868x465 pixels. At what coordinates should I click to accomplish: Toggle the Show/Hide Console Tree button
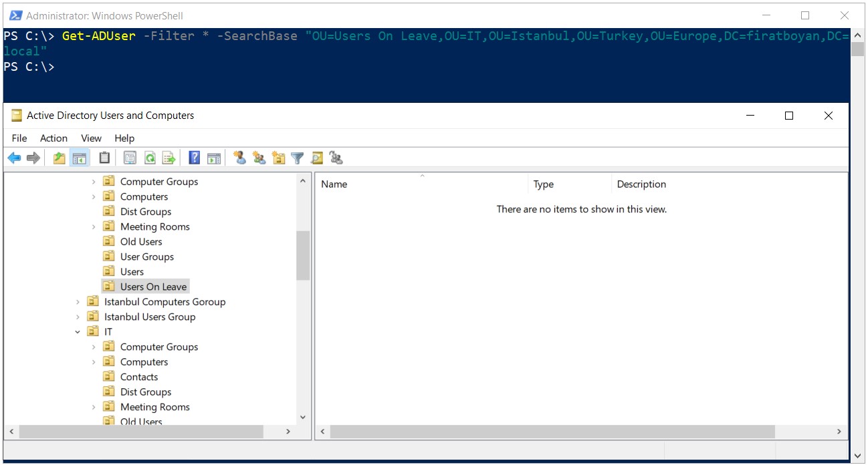pyautogui.click(x=80, y=158)
